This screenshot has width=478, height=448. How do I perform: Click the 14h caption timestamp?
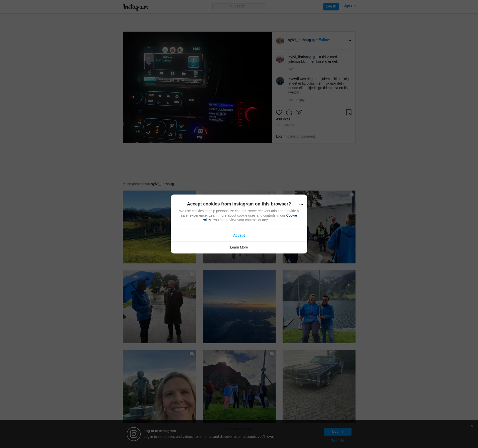[x=291, y=69]
